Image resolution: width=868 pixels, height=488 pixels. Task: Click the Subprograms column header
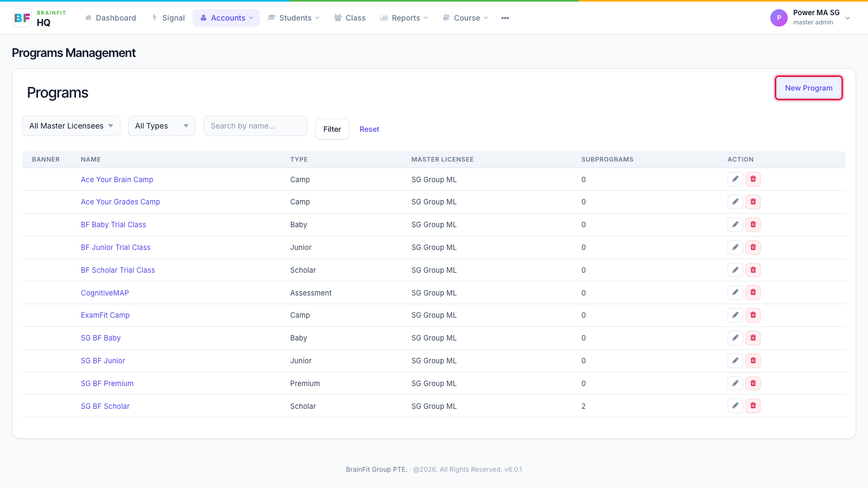click(607, 159)
